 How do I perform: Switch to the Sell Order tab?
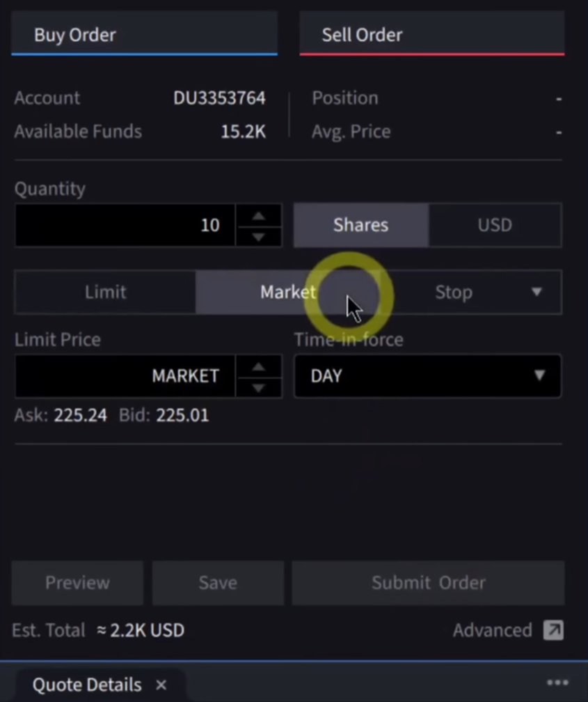pos(431,34)
